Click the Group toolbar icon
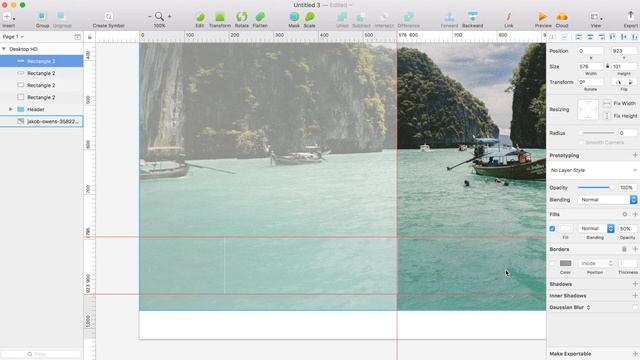The height and width of the screenshot is (360, 640). coord(42,16)
